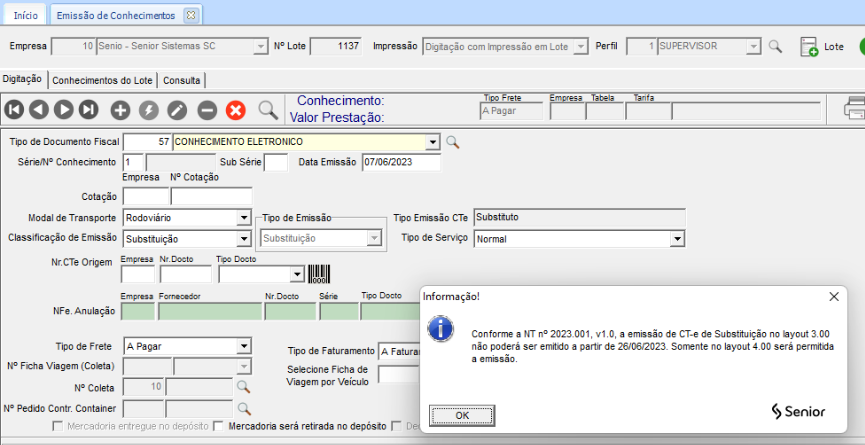
Task: Click Tipo de Faturamento field
Action: (399, 351)
